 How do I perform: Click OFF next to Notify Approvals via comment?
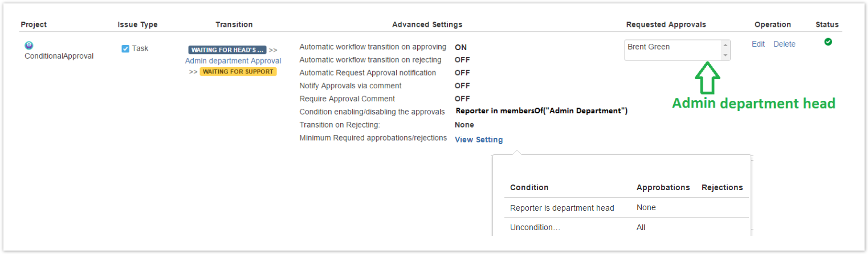click(x=462, y=85)
